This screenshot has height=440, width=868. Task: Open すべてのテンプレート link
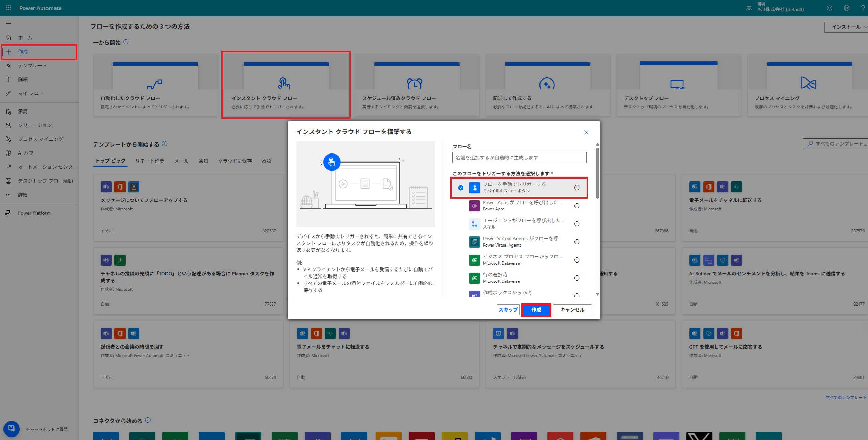coord(846,397)
